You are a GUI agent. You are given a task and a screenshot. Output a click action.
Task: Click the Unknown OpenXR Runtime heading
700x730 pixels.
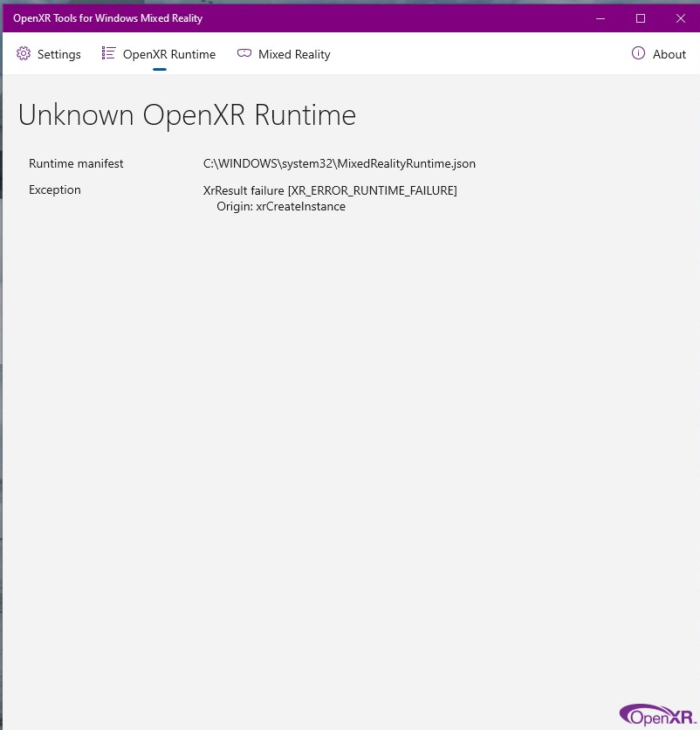[x=187, y=114]
